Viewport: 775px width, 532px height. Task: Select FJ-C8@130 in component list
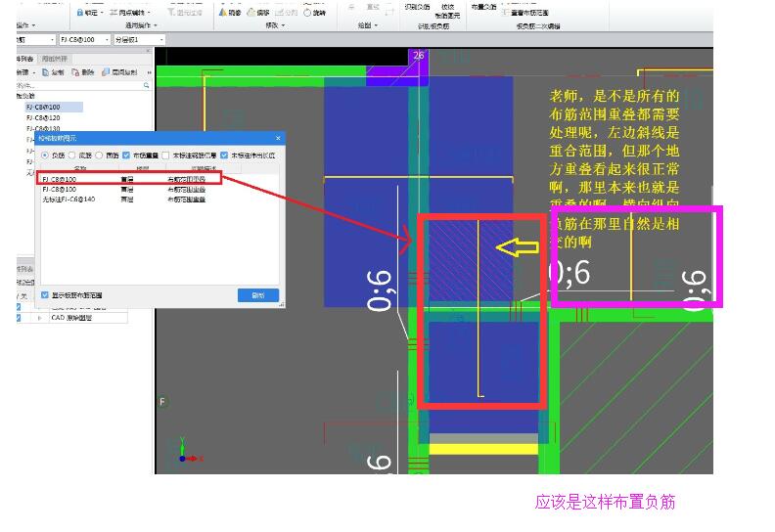[x=43, y=128]
